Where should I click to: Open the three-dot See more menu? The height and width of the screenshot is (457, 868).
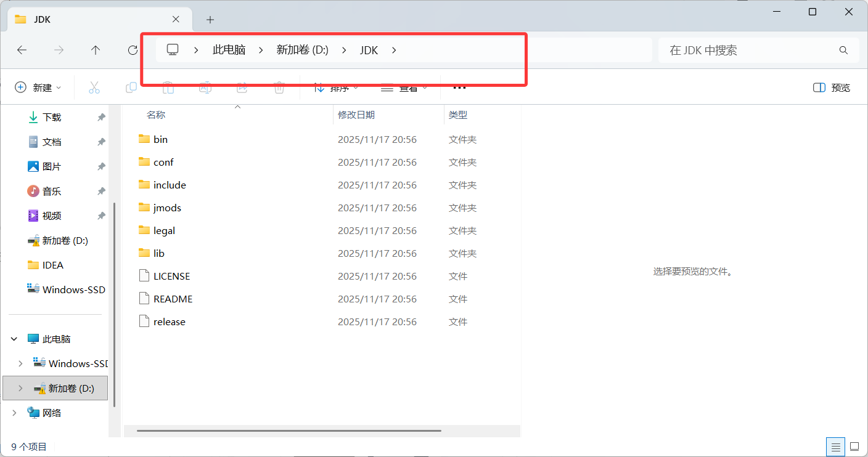click(459, 87)
